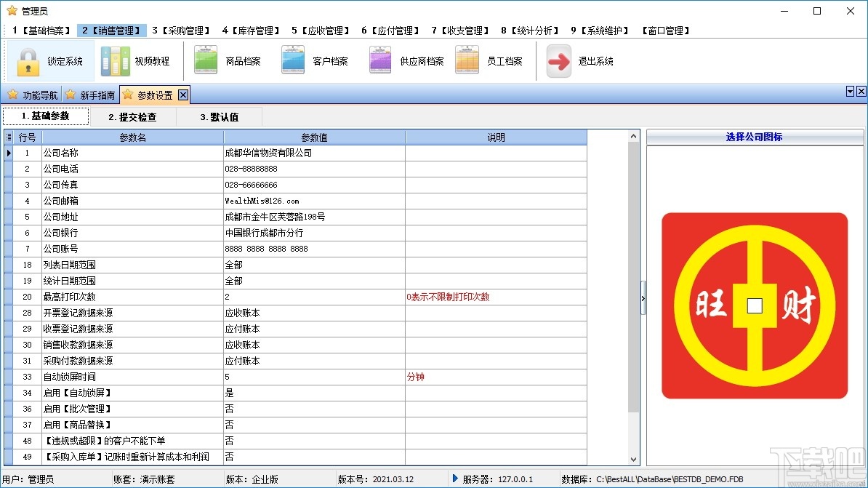Viewport: 868px width, 488px height.
Task: Switch to 功能导航 tab
Action: pos(40,95)
